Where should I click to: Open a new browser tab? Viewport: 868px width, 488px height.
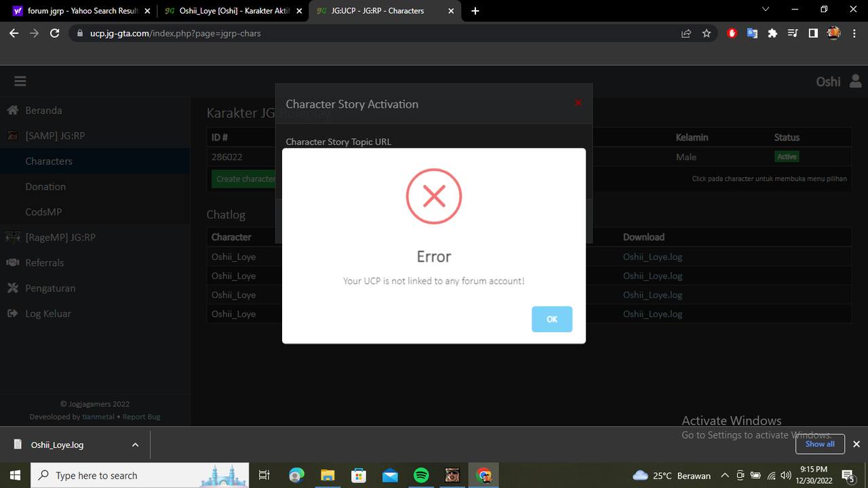point(475,11)
